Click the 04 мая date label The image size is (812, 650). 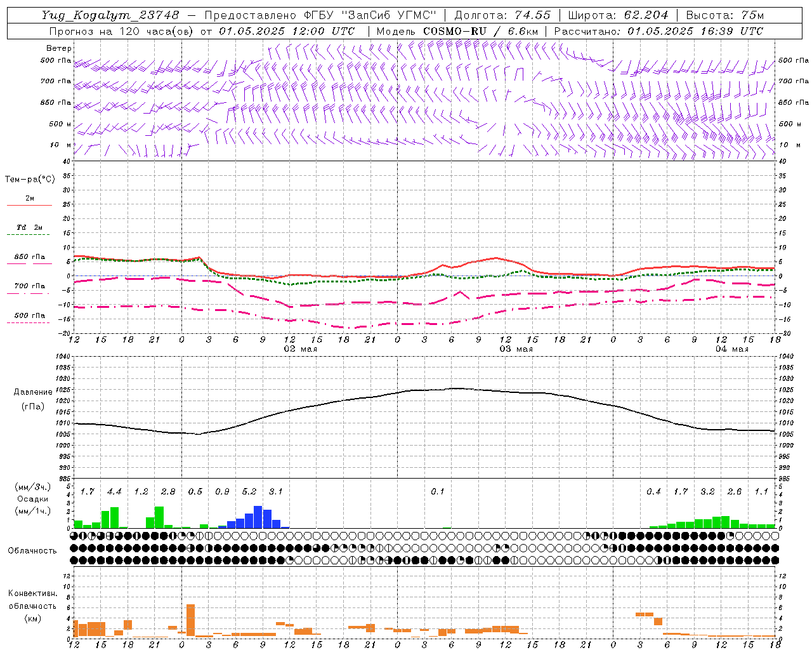pyautogui.click(x=732, y=349)
